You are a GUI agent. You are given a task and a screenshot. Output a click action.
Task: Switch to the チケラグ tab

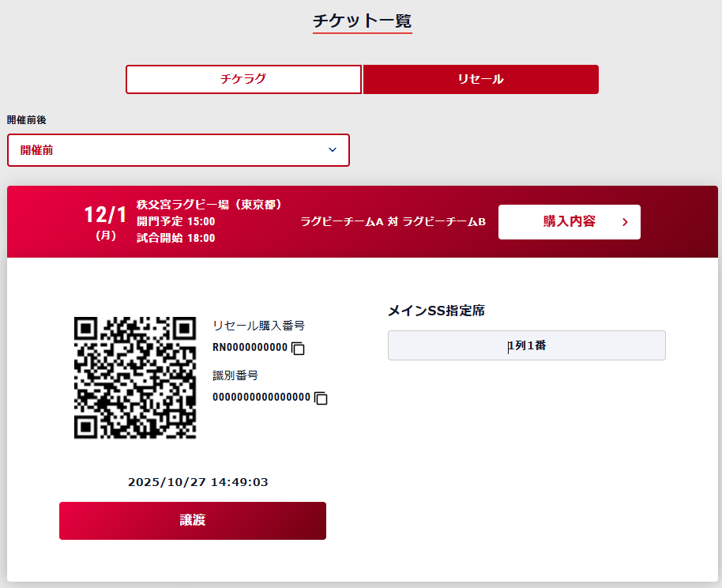point(243,79)
